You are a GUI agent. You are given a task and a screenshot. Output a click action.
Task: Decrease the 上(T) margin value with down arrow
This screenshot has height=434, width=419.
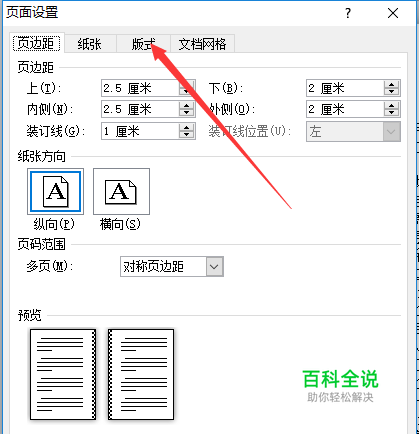[x=187, y=92]
